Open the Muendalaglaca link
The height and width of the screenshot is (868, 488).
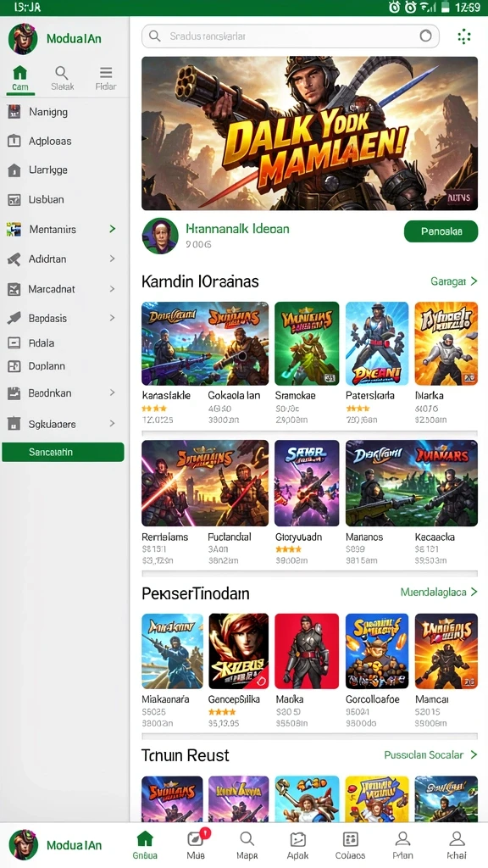click(x=439, y=592)
